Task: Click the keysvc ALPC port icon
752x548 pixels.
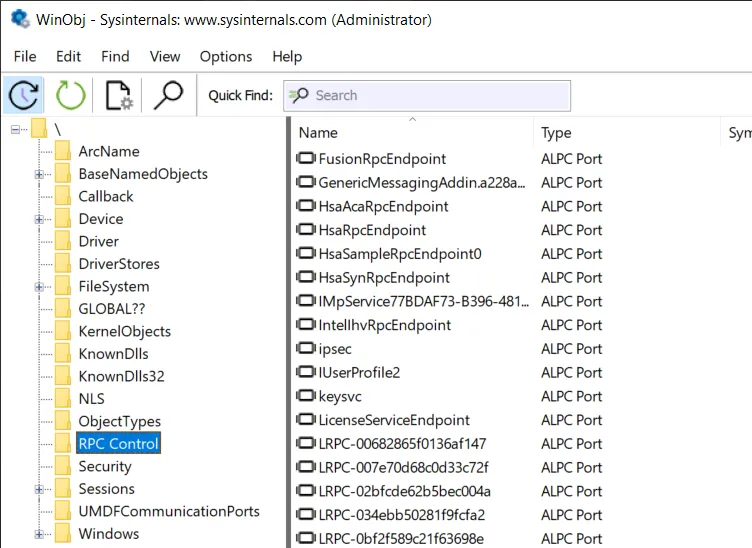Action: [x=306, y=397]
